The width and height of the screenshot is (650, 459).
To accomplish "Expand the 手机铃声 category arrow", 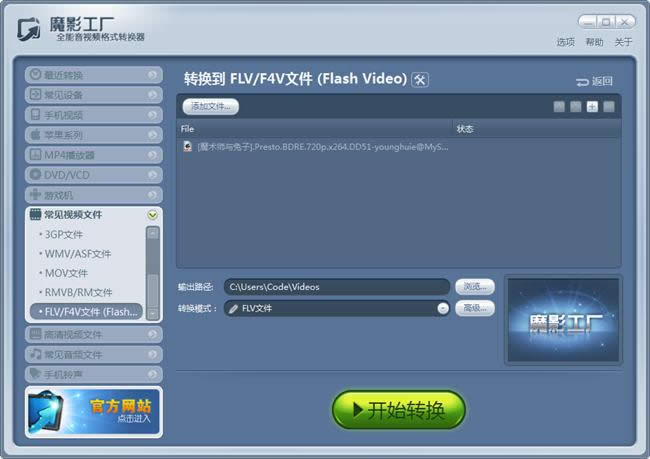I will pyautogui.click(x=152, y=374).
